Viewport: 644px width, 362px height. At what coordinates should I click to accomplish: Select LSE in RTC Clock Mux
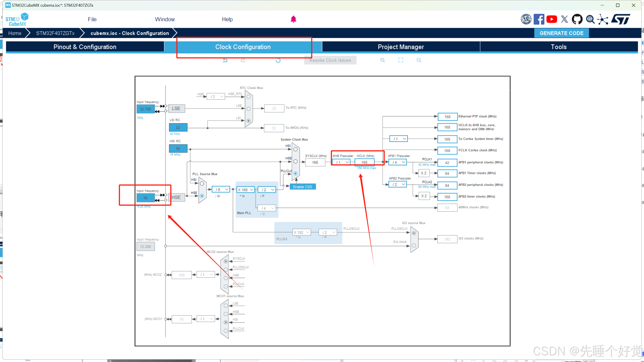(x=248, y=109)
